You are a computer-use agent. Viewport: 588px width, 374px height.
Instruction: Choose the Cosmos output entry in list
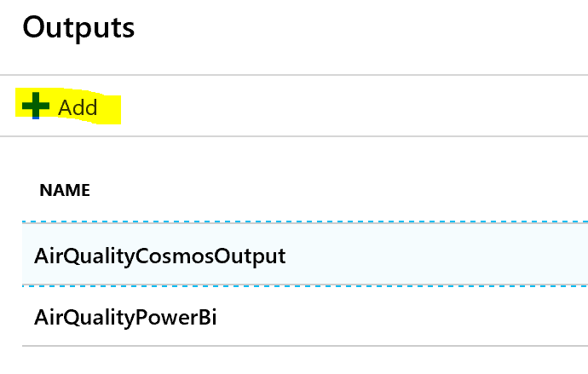pos(159,255)
